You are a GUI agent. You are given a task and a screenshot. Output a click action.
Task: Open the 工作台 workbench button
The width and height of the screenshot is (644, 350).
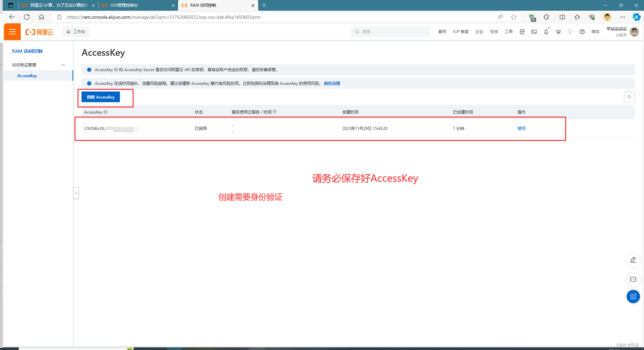click(76, 32)
